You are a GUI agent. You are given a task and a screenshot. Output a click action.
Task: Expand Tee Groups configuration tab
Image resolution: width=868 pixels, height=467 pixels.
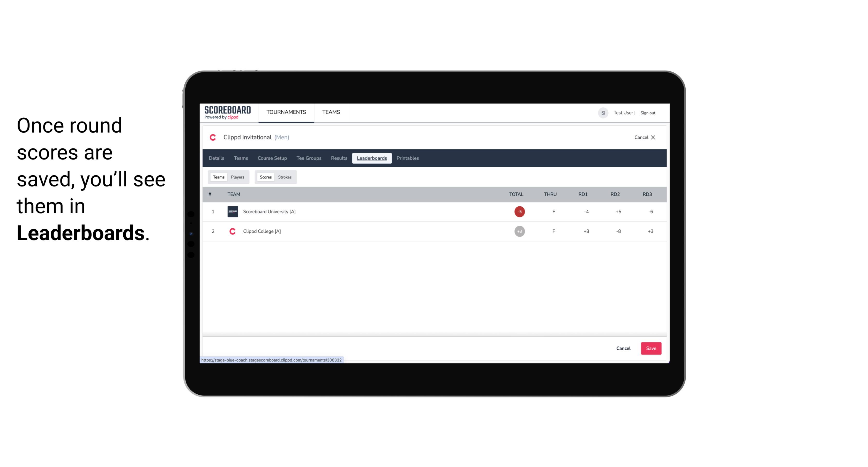[308, 158]
